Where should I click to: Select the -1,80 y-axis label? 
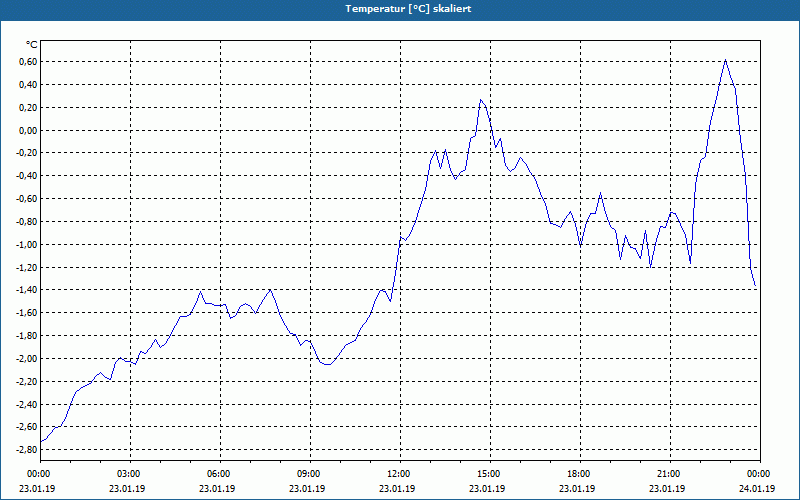(27, 336)
